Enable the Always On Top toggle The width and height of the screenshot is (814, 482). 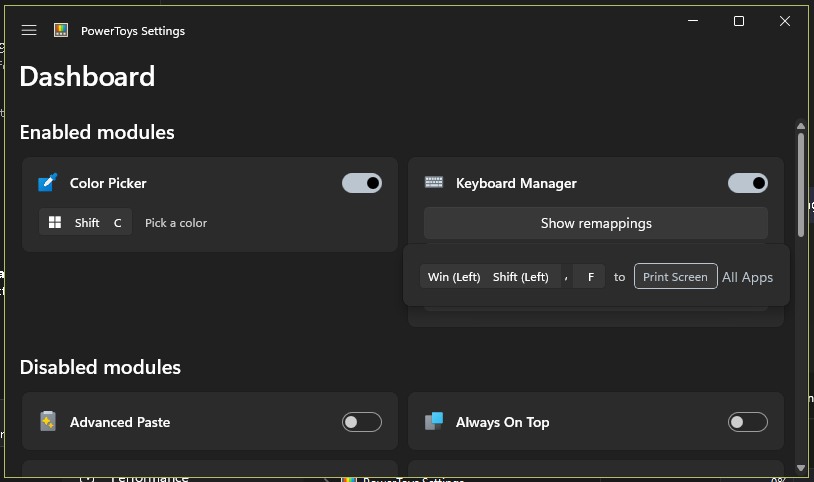(x=748, y=422)
